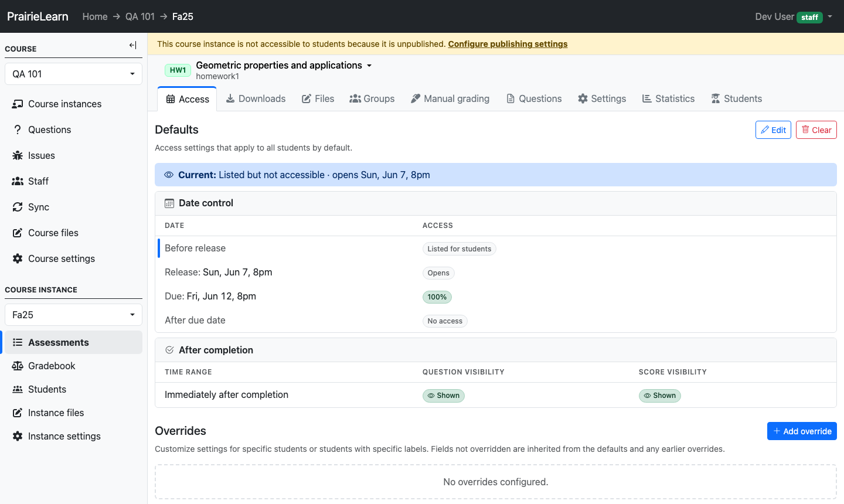This screenshot has width=844, height=504.
Task: Click the Sync refresh icon
Action: click(x=18, y=207)
